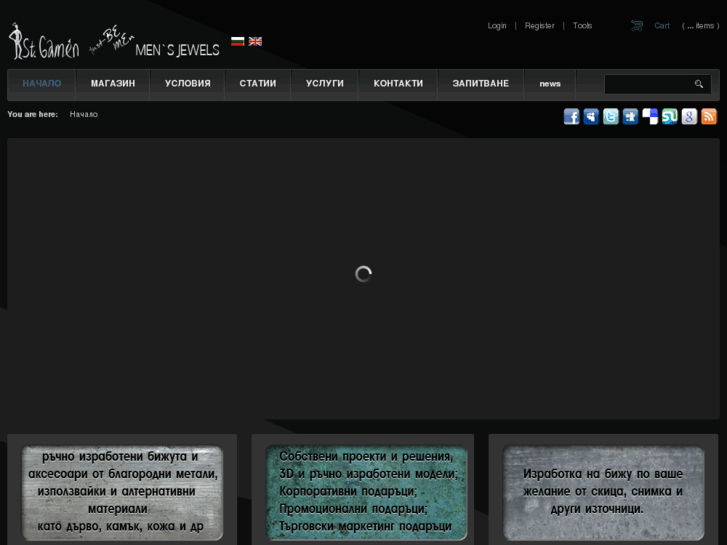Click the magnifier search icon

coord(699,84)
